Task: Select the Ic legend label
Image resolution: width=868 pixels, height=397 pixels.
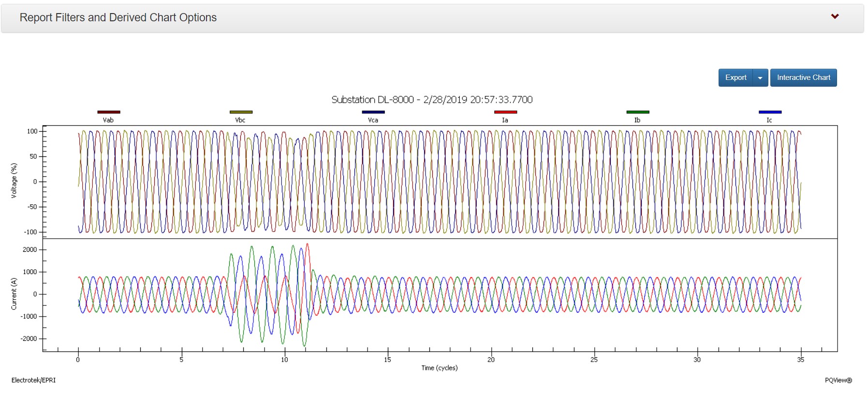Action: (x=769, y=120)
